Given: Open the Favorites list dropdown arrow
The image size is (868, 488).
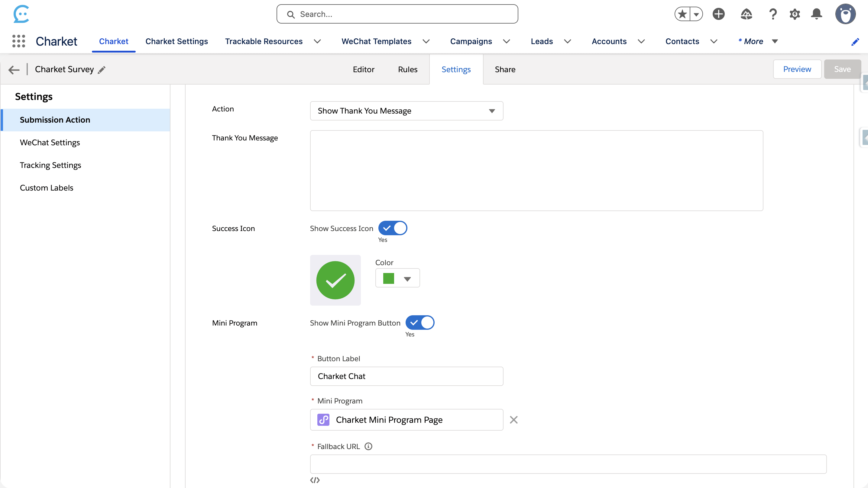Looking at the screenshot, I should click(x=696, y=14).
